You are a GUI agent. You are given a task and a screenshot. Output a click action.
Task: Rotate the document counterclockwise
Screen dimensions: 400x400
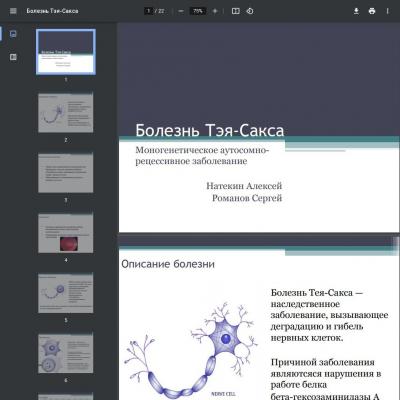(250, 11)
